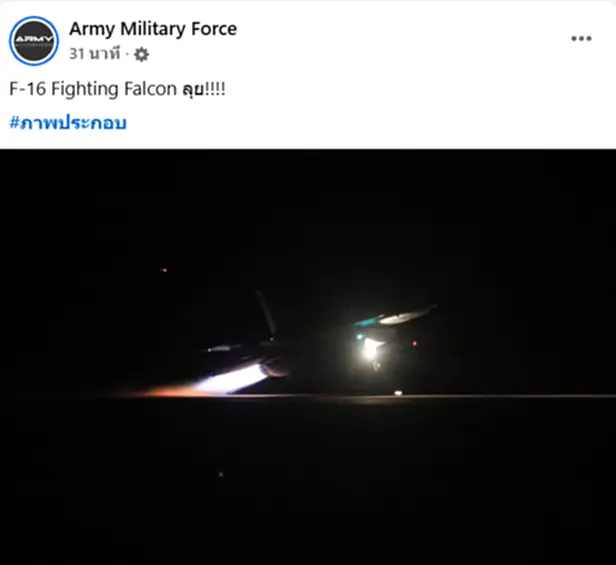Click "F-16" in the post caption
Image resolution: width=616 pixels, height=565 pixels.
point(28,89)
